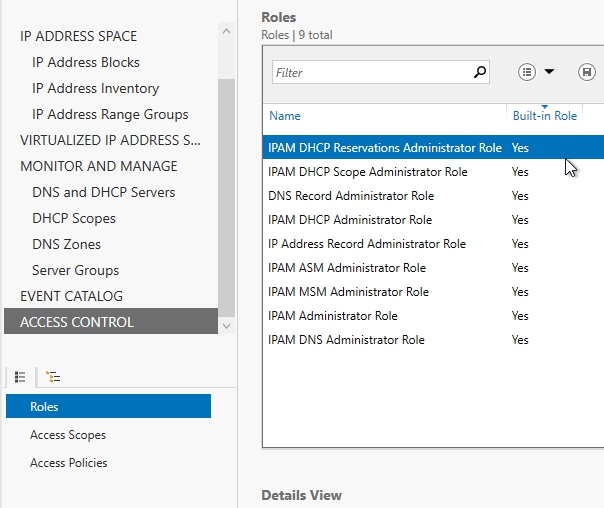Select IPAM Administrator Role row
This screenshot has height=508, width=604.
point(333,316)
